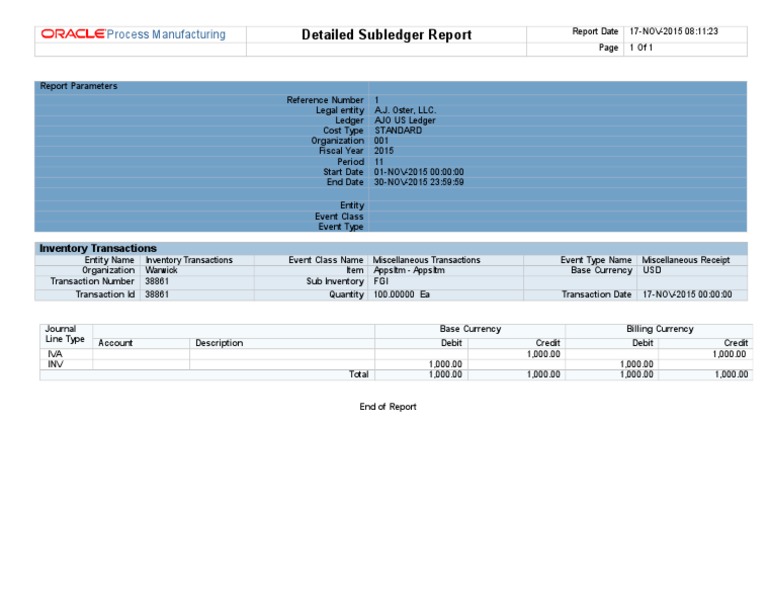The height and width of the screenshot is (594, 768).
Task: Select the Billing Currency group header
Action: [660, 329]
